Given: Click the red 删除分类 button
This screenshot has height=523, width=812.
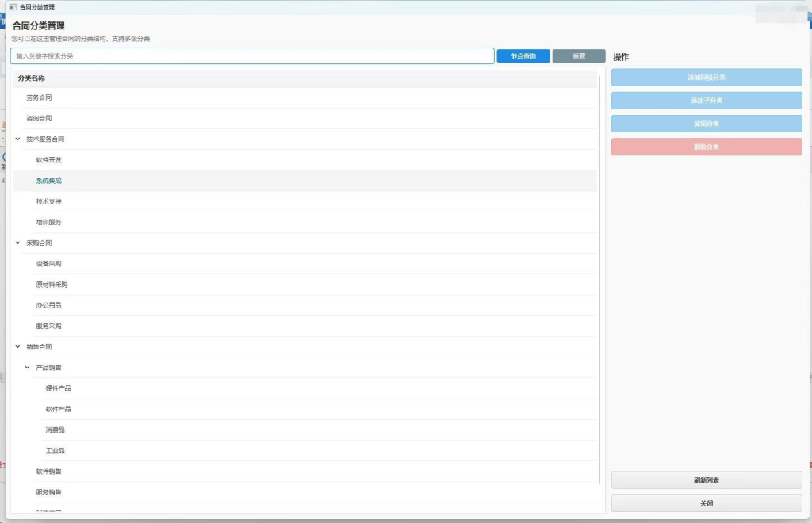Looking at the screenshot, I should pos(707,147).
